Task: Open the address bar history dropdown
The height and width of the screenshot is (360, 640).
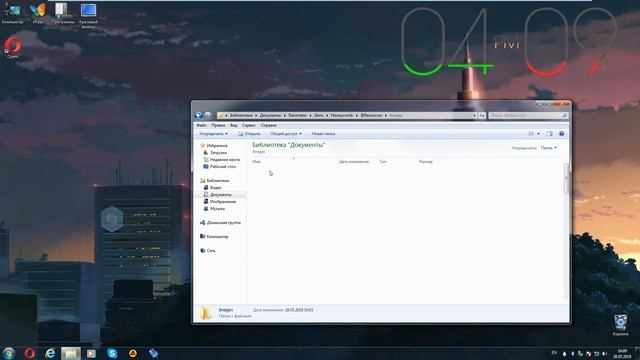Action: (474, 116)
